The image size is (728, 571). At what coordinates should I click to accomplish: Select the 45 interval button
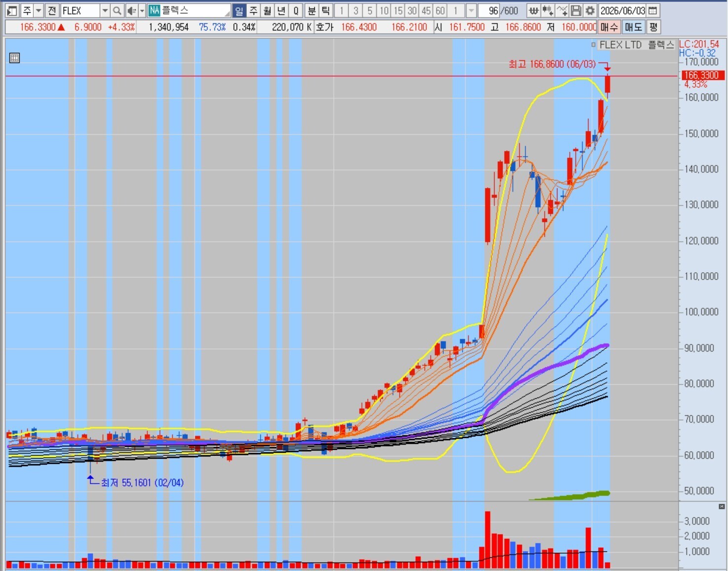[x=426, y=10]
